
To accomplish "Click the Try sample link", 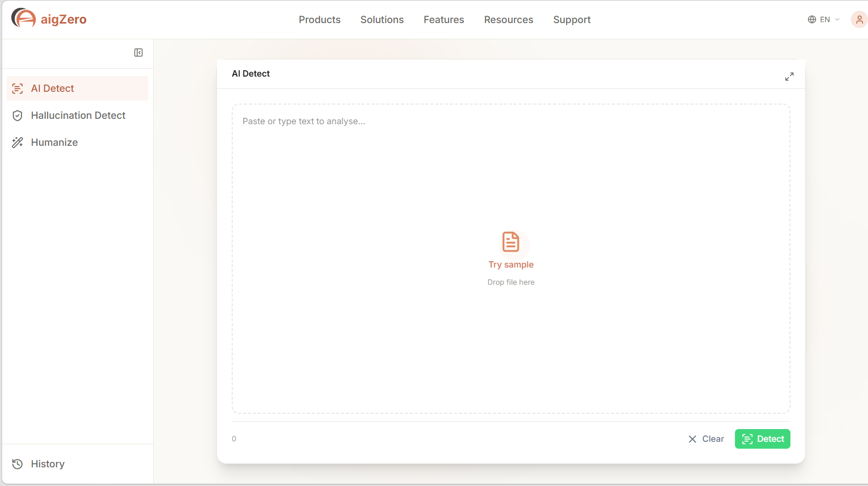I will tap(511, 265).
